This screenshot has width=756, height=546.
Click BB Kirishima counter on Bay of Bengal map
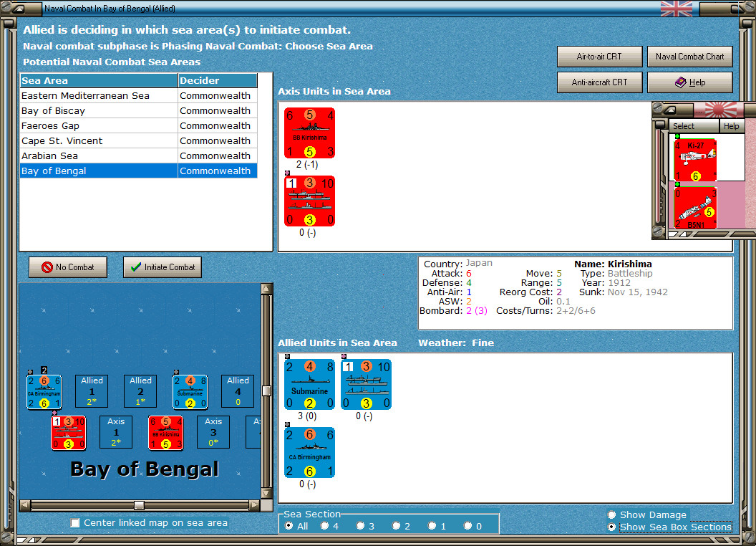(x=166, y=433)
